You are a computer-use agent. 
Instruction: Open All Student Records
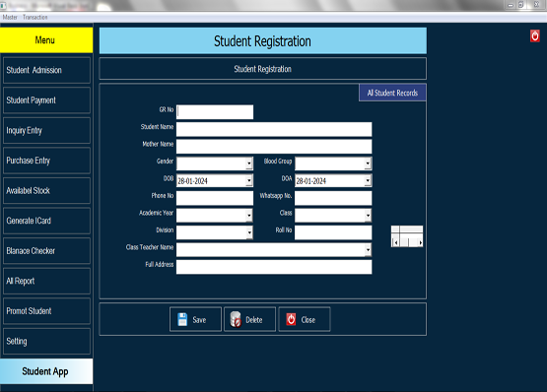pyautogui.click(x=392, y=93)
